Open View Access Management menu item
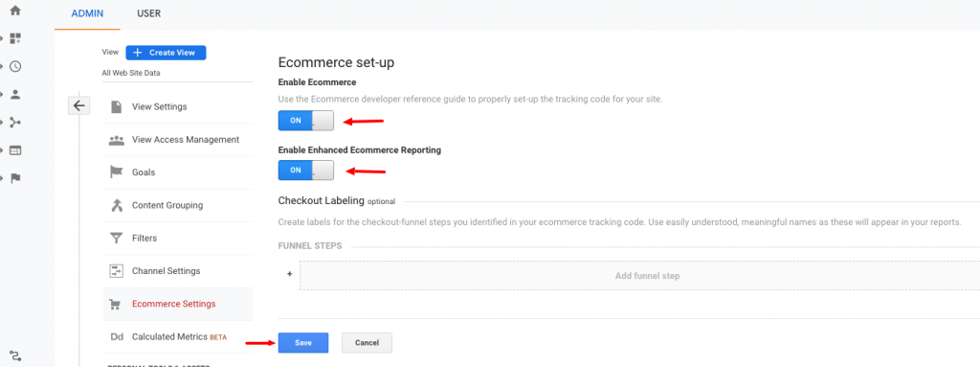 178,140
